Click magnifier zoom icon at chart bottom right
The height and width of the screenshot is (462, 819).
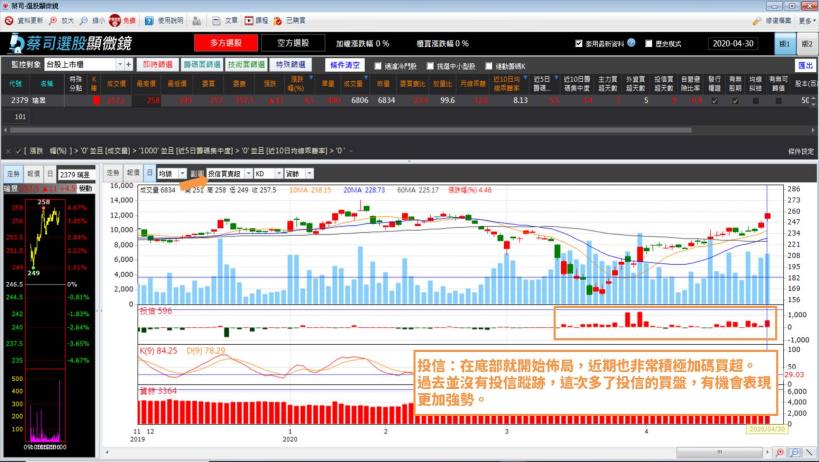780,452
